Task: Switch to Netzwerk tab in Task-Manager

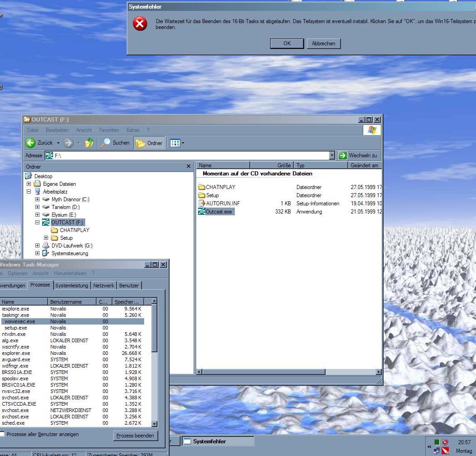Action: tap(103, 286)
